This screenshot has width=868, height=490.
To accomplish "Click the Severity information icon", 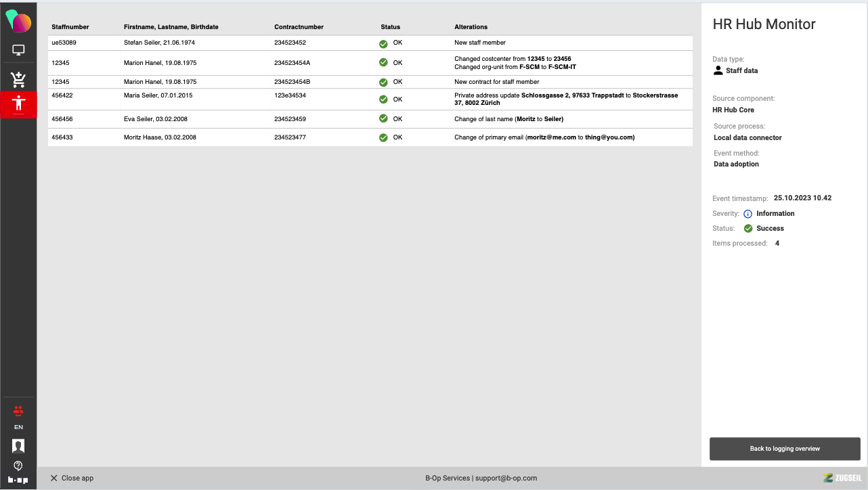I will (748, 214).
